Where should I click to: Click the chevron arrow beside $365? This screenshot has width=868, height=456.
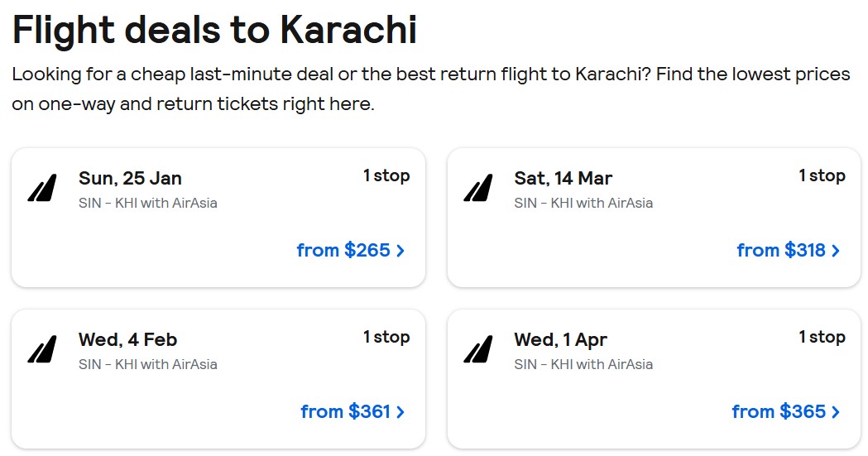point(836,412)
